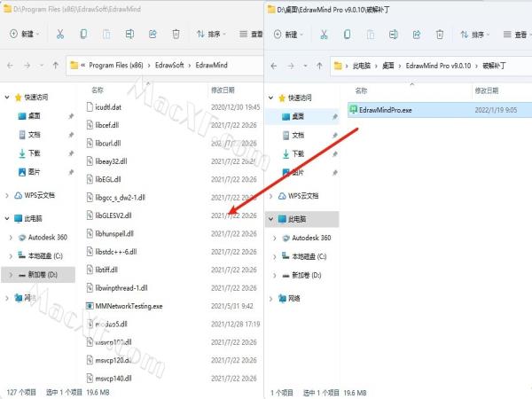Click Share icon in left window toolbar

(153, 34)
